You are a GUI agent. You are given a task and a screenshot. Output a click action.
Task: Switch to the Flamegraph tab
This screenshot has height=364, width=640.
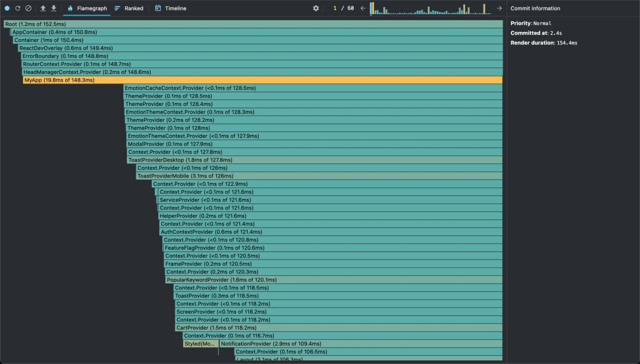[87, 8]
